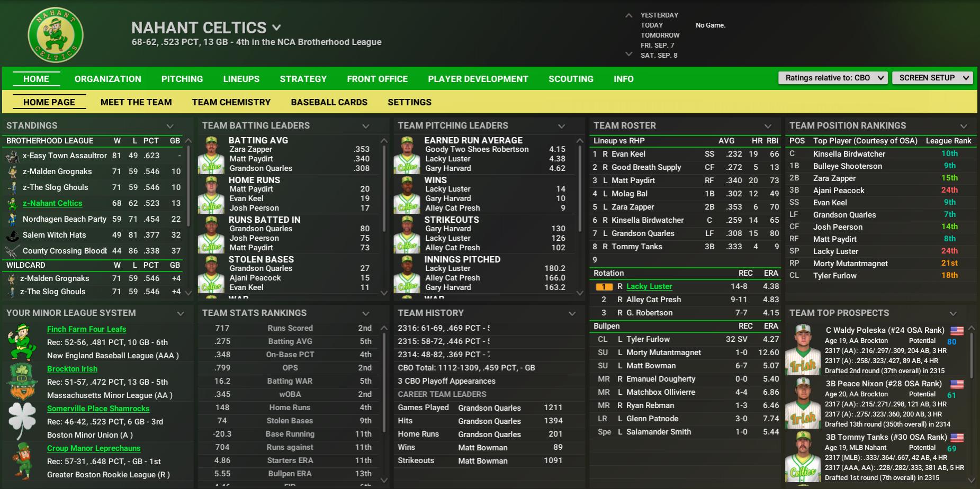The width and height of the screenshot is (980, 489).
Task: Expand the Team History panel menu
Action: 572,313
